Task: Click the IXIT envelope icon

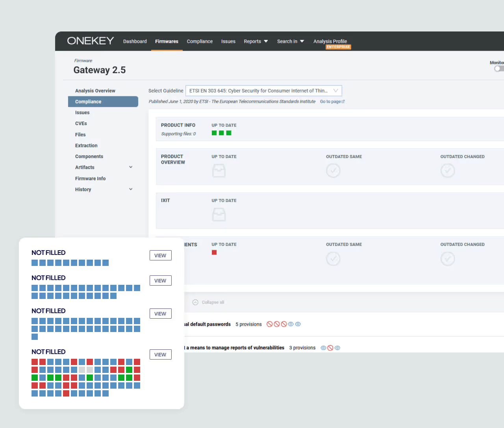Action: point(219,214)
